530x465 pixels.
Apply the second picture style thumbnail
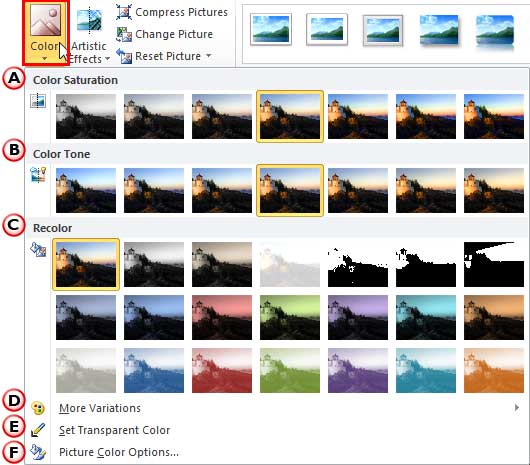click(x=327, y=30)
